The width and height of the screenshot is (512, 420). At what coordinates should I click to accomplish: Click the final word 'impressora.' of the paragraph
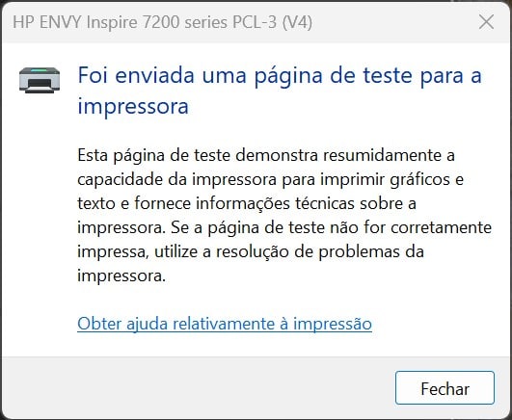121,276
